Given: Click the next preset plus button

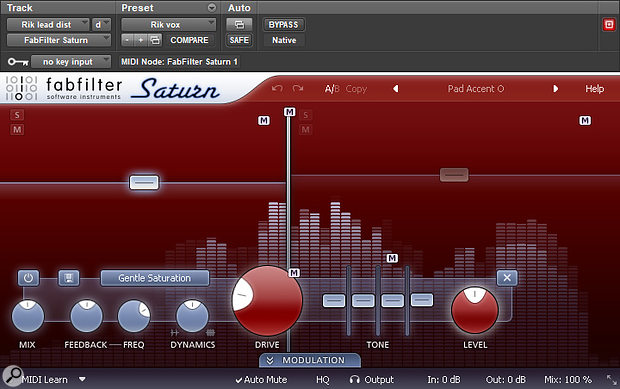Looking at the screenshot, I should (x=140, y=40).
